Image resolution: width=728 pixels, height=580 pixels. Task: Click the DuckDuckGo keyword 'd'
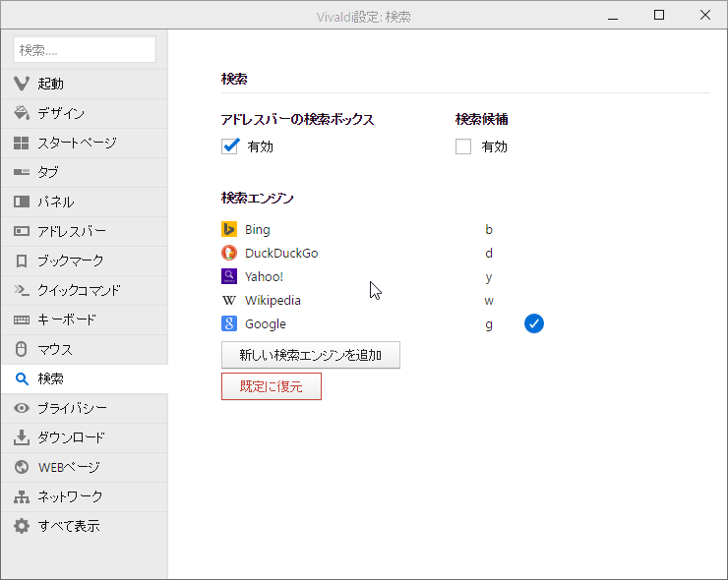(x=488, y=253)
